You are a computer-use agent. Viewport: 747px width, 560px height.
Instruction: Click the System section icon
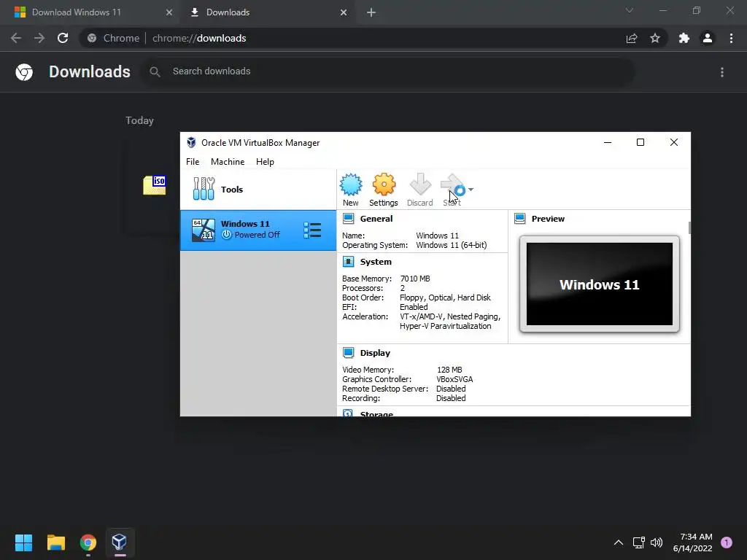click(348, 262)
